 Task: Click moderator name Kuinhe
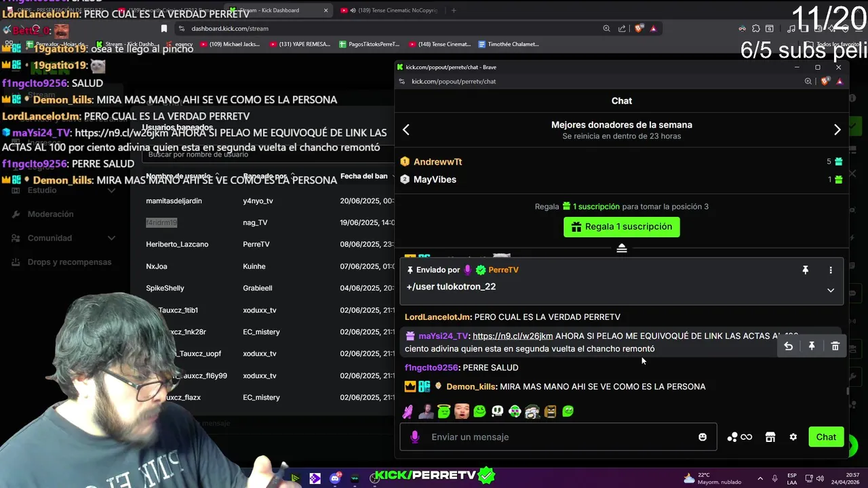coord(254,266)
